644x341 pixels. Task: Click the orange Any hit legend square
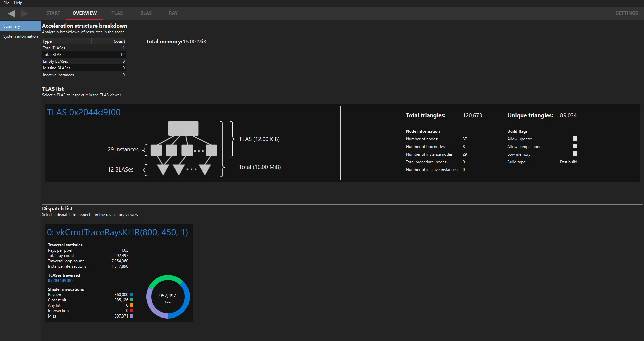click(132, 305)
